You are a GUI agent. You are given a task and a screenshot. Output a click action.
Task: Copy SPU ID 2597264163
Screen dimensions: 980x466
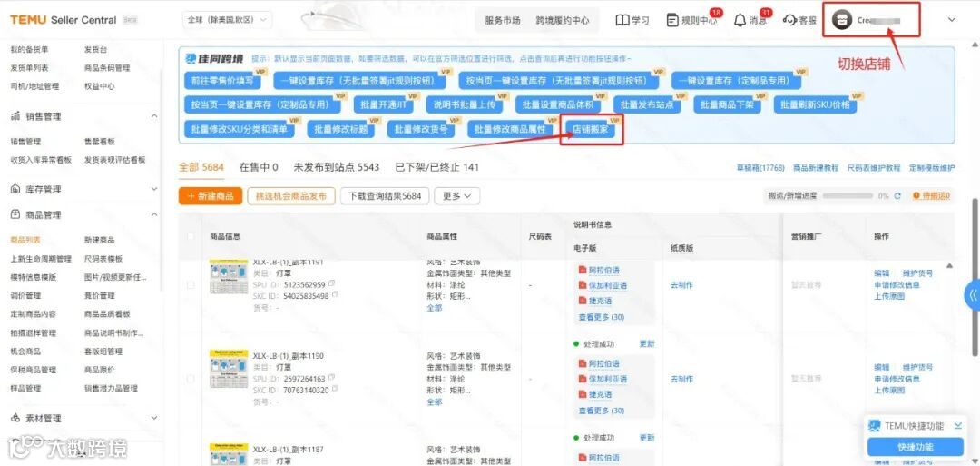coord(332,378)
